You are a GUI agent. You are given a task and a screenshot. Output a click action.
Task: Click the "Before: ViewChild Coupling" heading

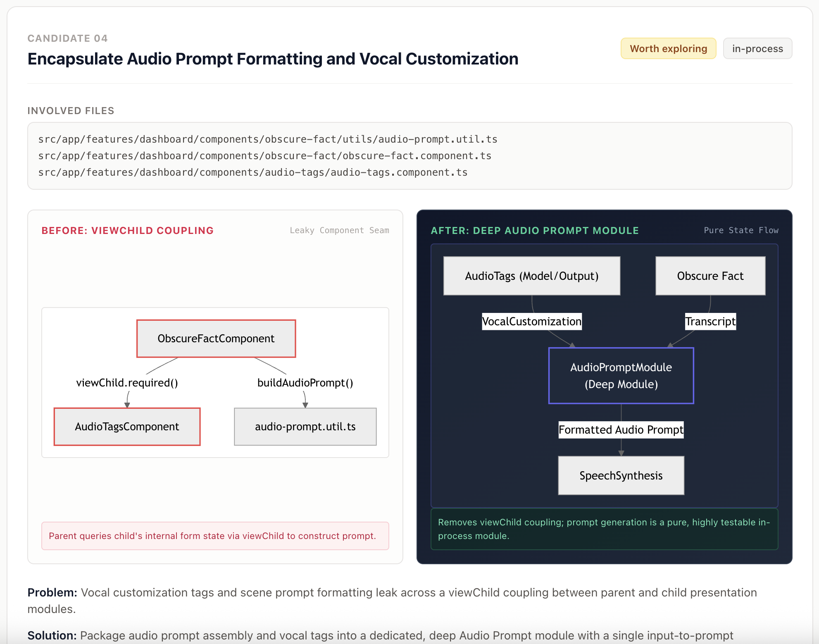click(128, 231)
